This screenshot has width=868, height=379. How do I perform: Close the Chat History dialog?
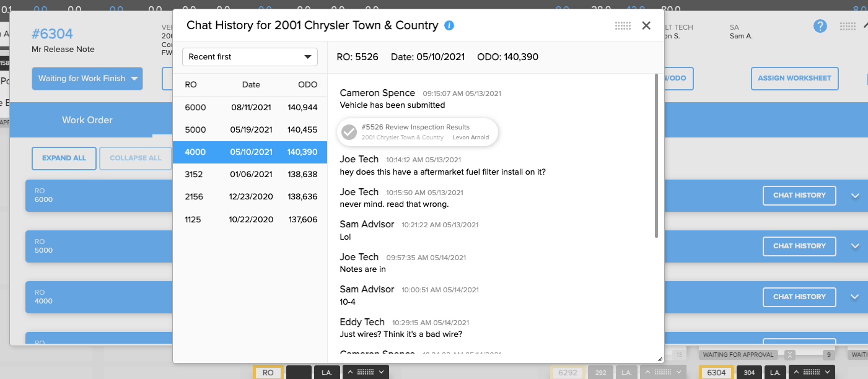click(646, 25)
